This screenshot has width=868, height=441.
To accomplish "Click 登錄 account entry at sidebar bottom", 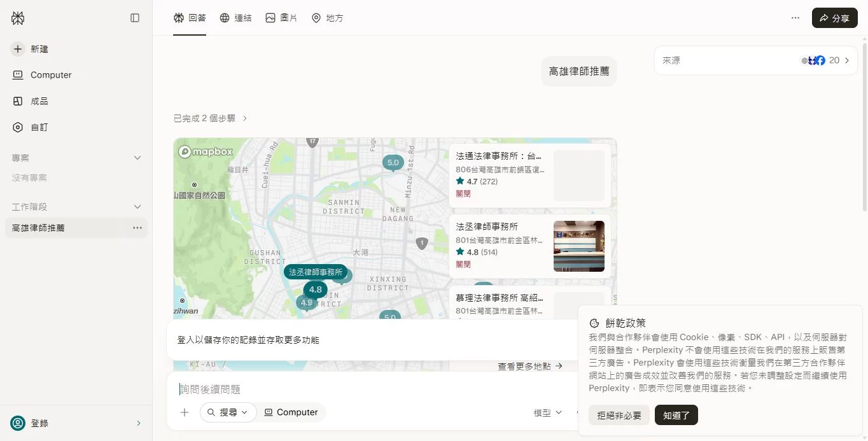I will 76,423.
